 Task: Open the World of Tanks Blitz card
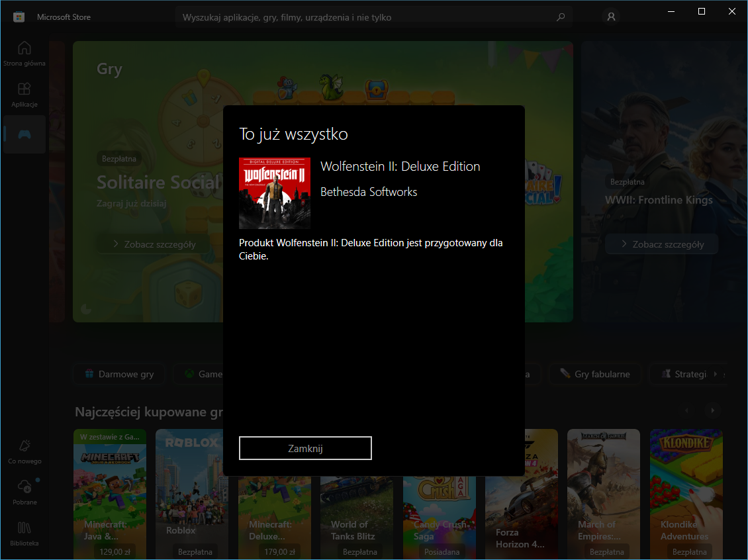[357, 518]
